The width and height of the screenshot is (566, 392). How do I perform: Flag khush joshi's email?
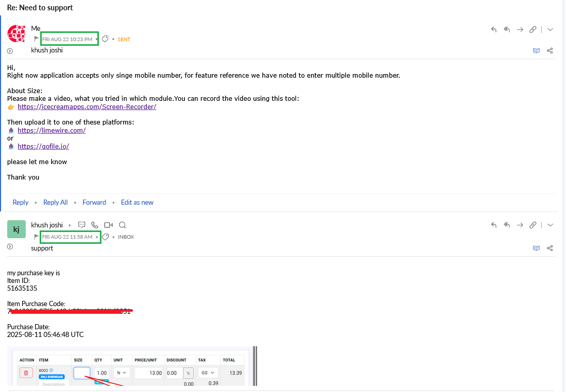36,237
